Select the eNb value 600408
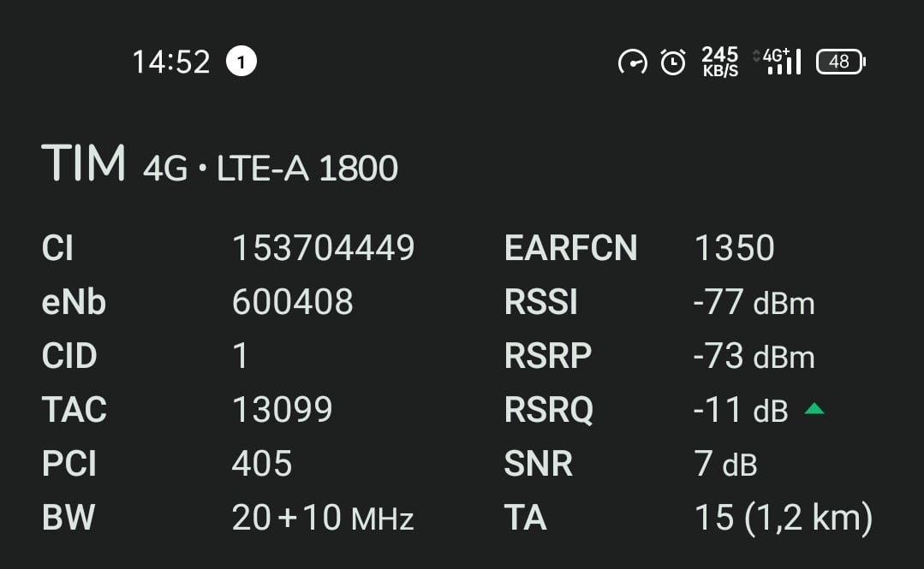Viewport: 924px width, 569px height. pyautogui.click(x=292, y=302)
